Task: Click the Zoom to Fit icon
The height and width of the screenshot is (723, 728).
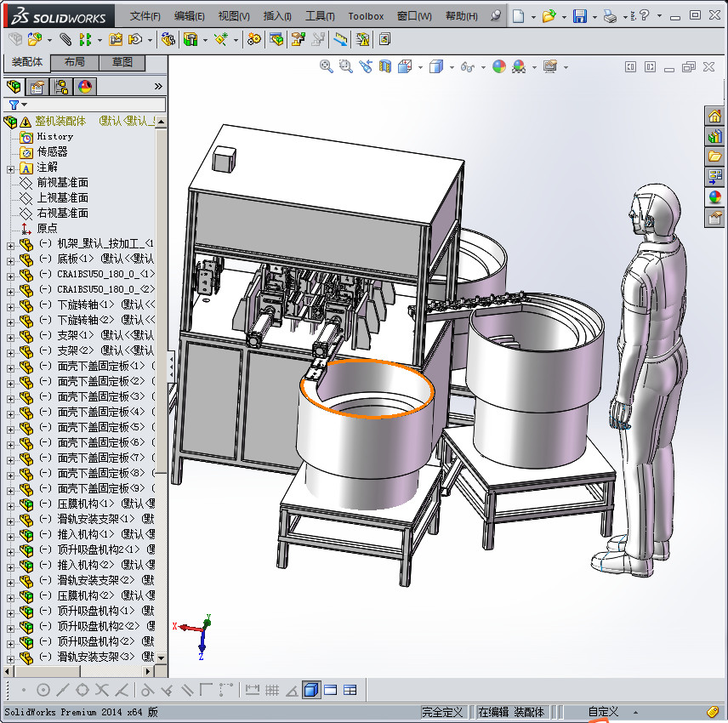Action: coord(326,66)
